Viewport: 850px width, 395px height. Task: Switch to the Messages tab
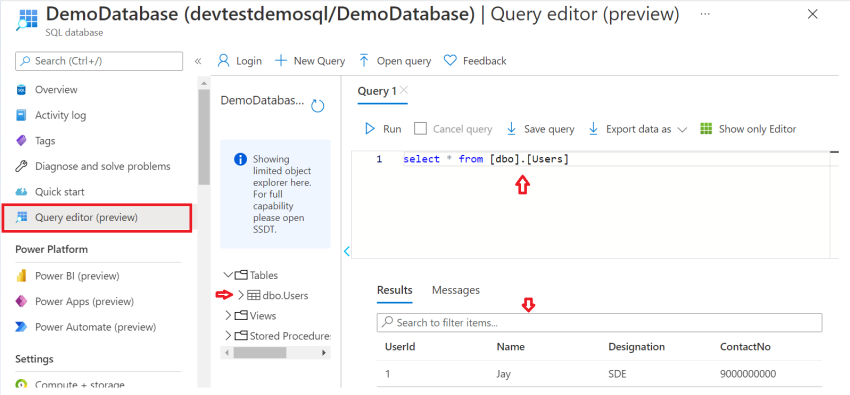[455, 290]
